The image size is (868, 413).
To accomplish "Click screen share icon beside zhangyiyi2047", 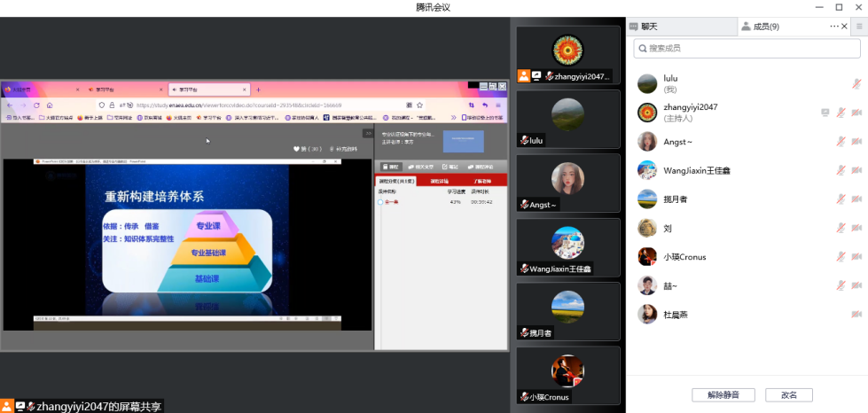I will (x=825, y=113).
